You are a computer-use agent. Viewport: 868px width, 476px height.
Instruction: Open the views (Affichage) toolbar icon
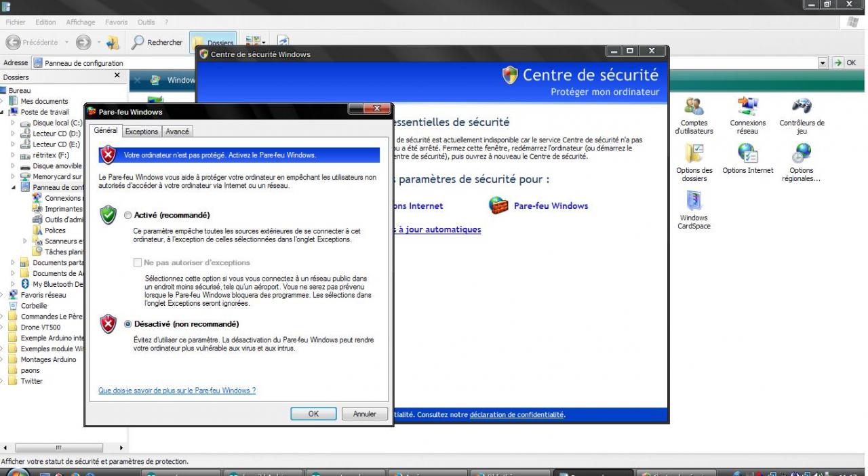coord(253,42)
